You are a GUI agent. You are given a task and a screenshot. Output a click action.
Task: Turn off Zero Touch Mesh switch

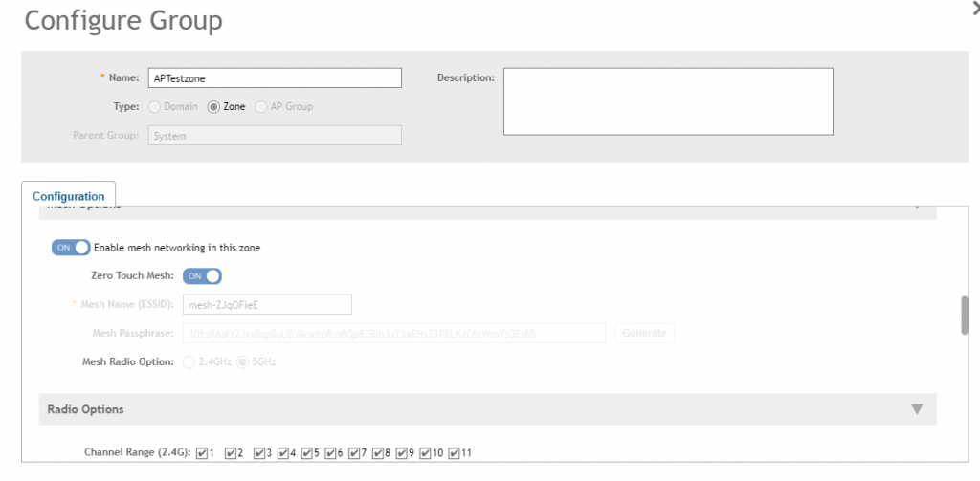coord(202,276)
